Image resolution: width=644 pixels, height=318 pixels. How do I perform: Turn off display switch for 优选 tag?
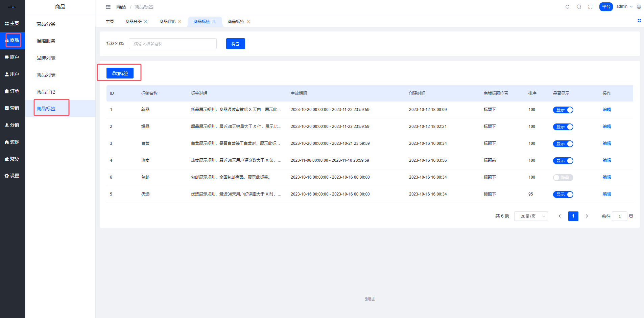[563, 195]
